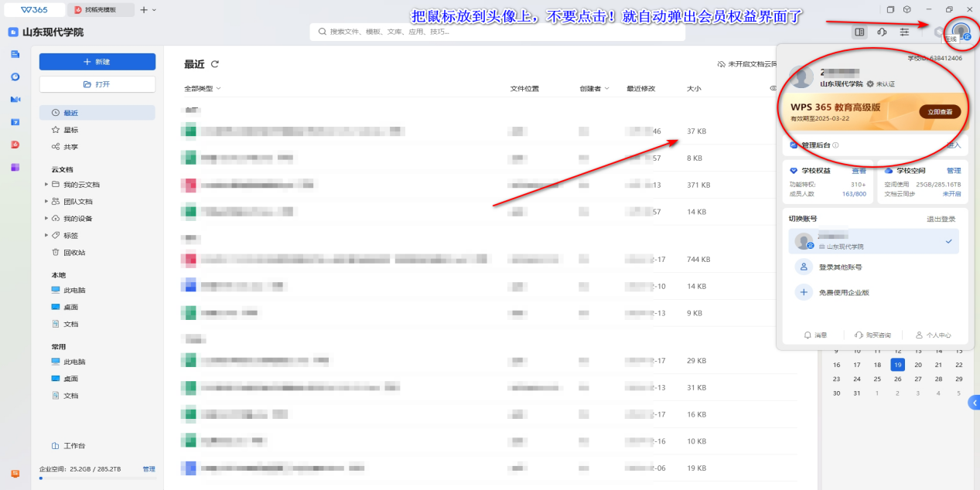Screen dimensions: 980x490
Task: Click the 企业空间 storage usage bar
Action: (x=97, y=478)
